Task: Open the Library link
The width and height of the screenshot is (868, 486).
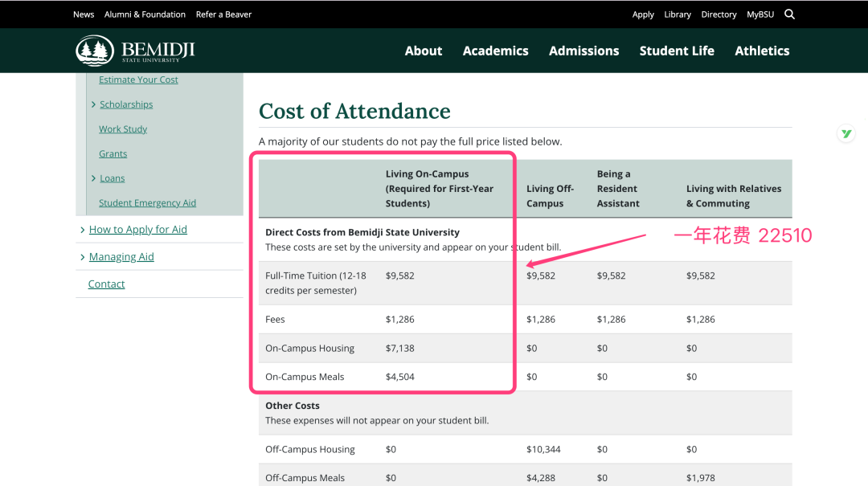Action: click(x=678, y=14)
